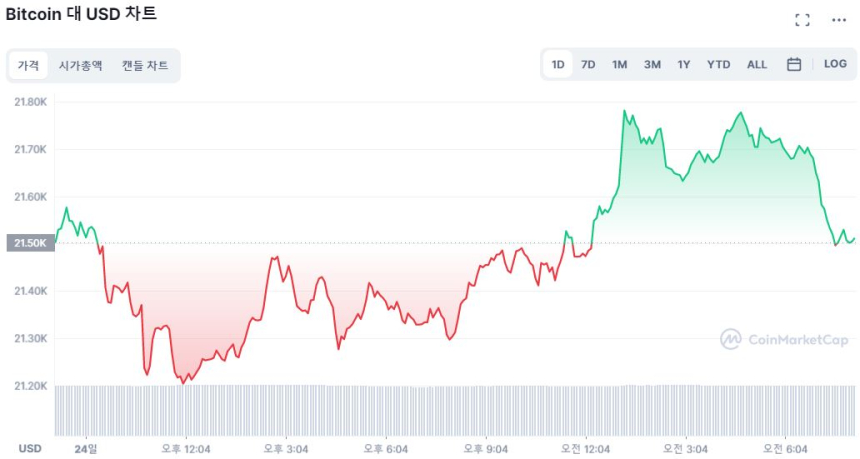Image resolution: width=860 pixels, height=459 pixels.
Task: Show ALL historical price data
Action: 757,65
